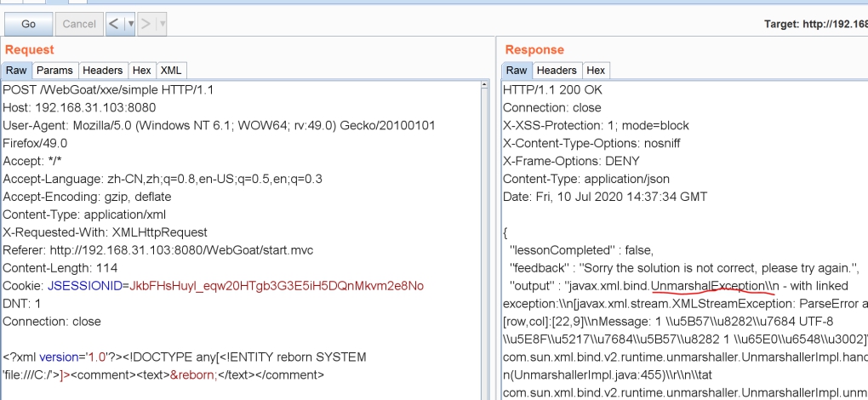868x400 pixels.
Task: Click the X-XSS-Protection response header
Action: point(597,125)
